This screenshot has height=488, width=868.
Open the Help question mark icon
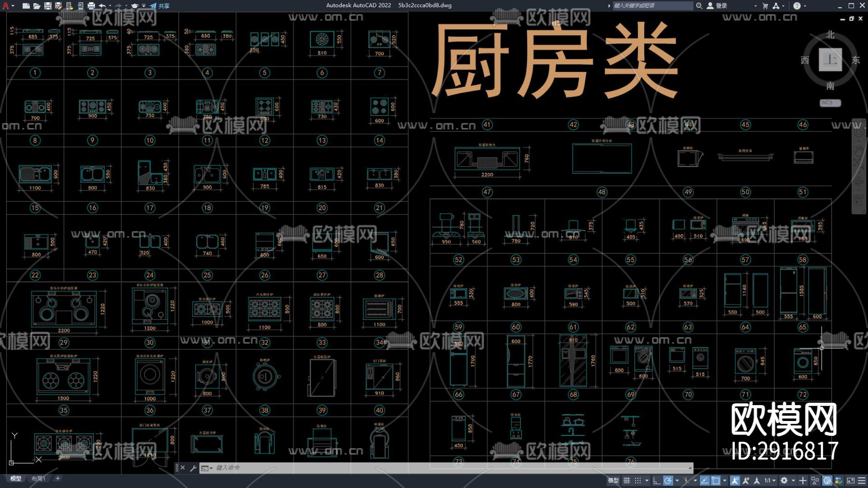click(x=797, y=6)
